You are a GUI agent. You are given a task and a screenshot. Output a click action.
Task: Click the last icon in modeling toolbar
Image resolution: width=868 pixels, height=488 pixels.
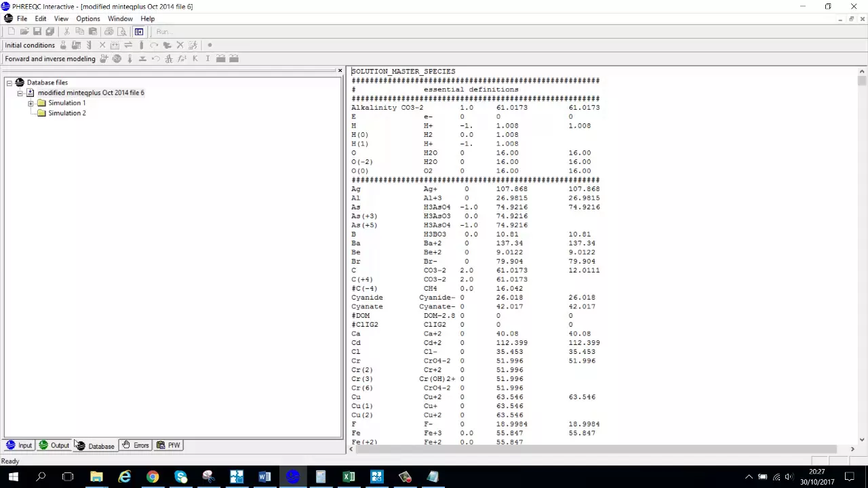234,59
